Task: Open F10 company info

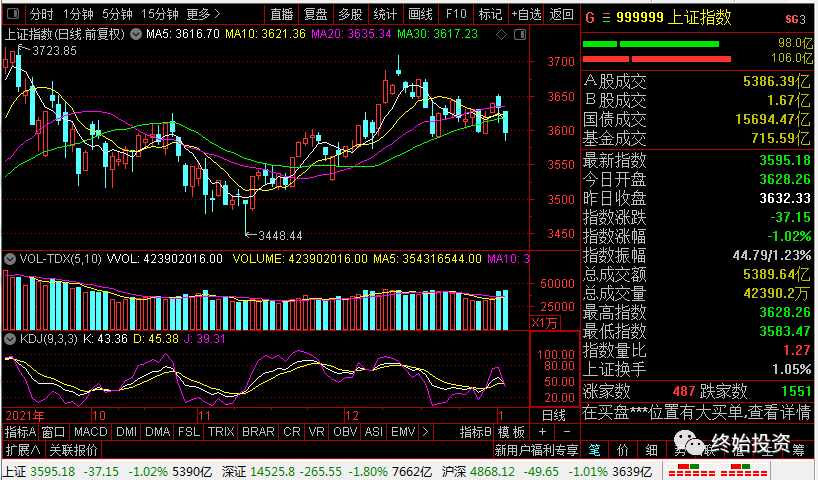Action: (x=456, y=14)
